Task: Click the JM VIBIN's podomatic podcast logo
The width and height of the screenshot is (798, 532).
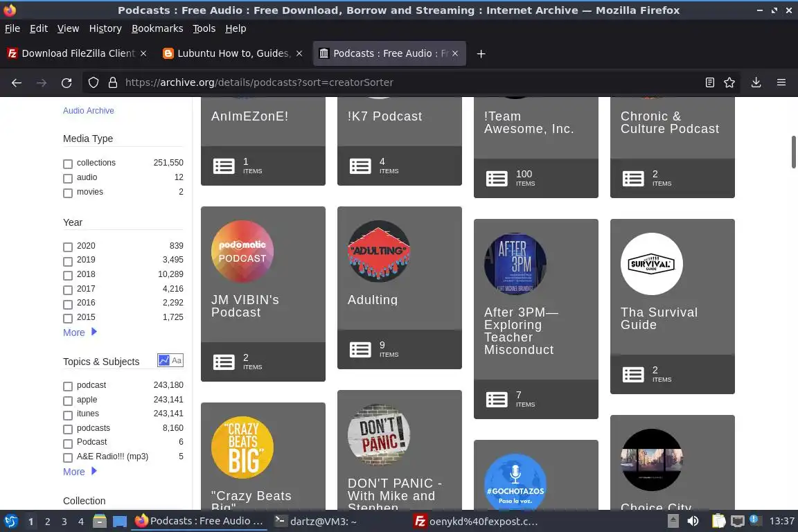Action: tap(242, 251)
